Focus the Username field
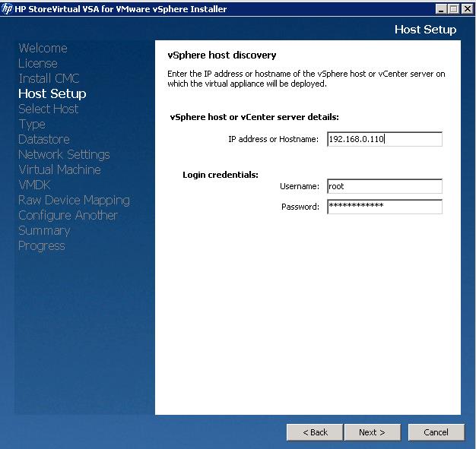 pyautogui.click(x=385, y=186)
